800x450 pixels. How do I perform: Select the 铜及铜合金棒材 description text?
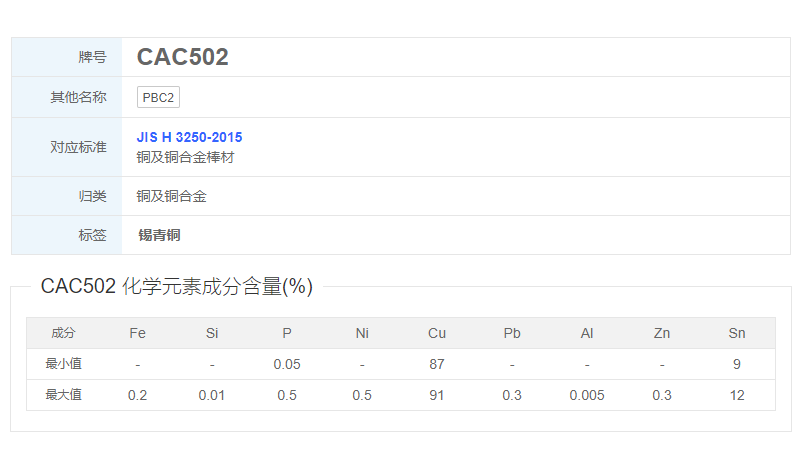pos(185,157)
